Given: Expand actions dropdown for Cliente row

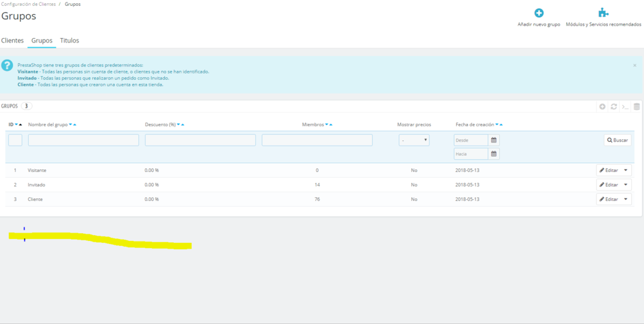Looking at the screenshot, I should (x=626, y=199).
